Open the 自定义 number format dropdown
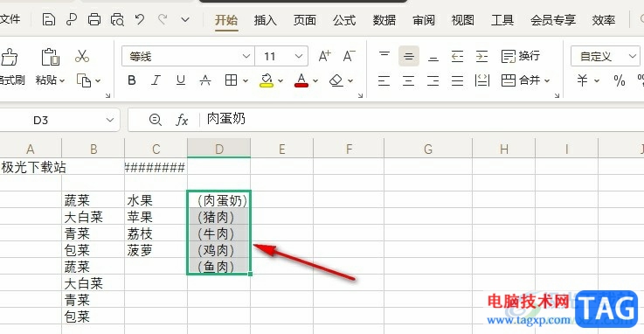 click(605, 56)
